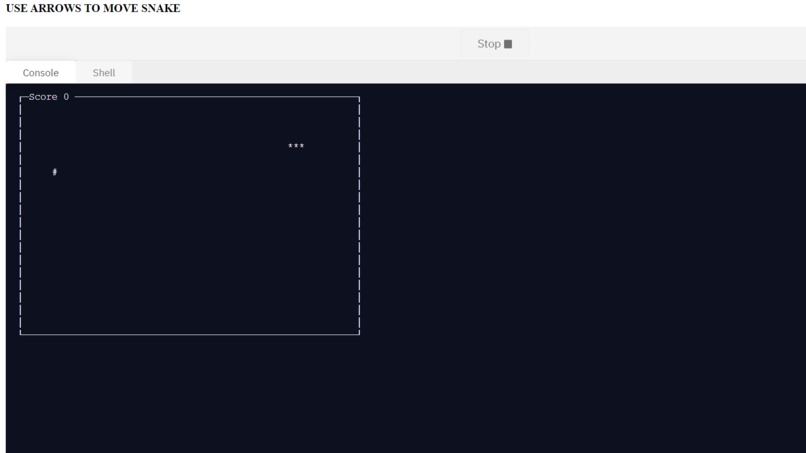
Task: Click the # food item
Action: tap(54, 172)
